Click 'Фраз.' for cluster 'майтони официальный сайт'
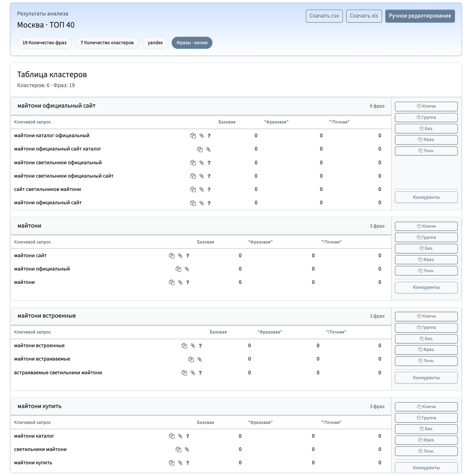472x476 pixels. (426, 140)
